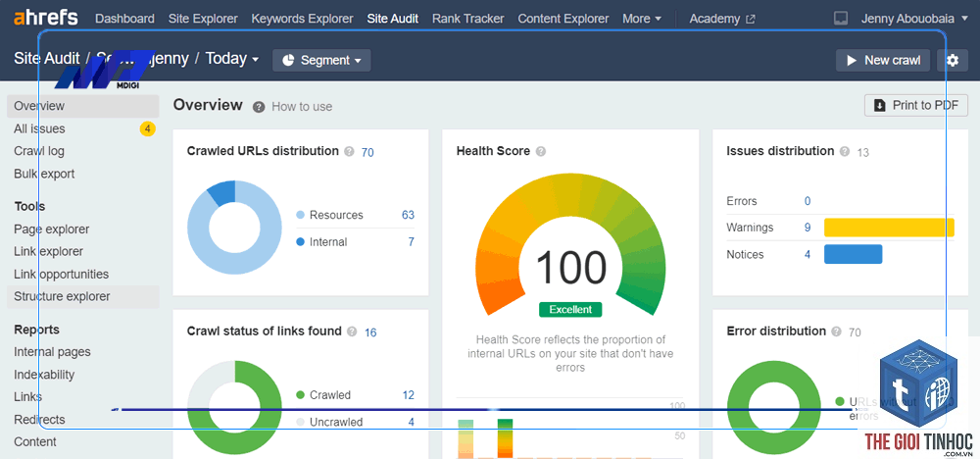
Task: Click Print to PDF button
Action: pyautogui.click(x=916, y=105)
